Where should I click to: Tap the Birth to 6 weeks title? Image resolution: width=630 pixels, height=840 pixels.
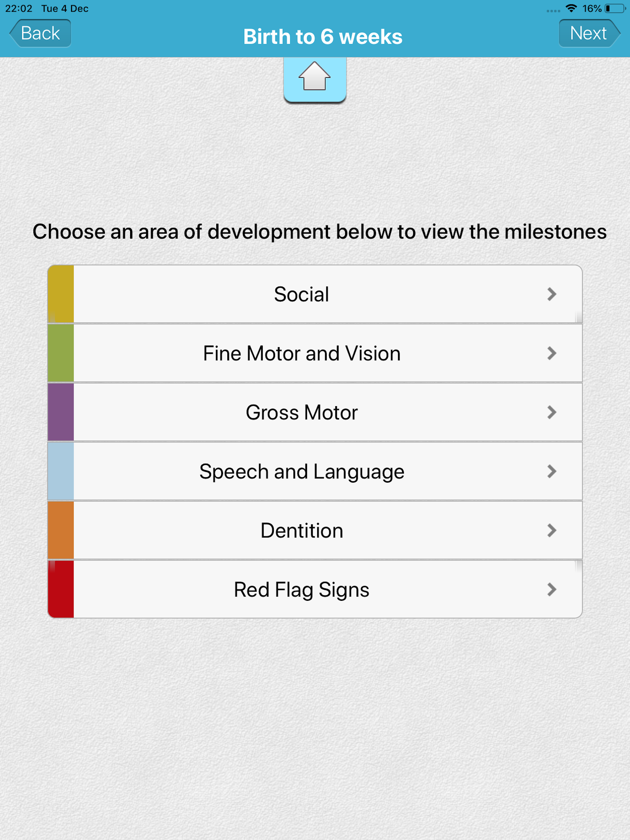click(323, 37)
